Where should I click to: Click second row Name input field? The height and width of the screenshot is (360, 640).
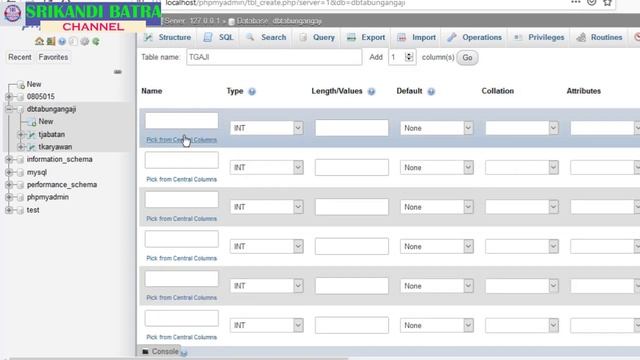(182, 160)
